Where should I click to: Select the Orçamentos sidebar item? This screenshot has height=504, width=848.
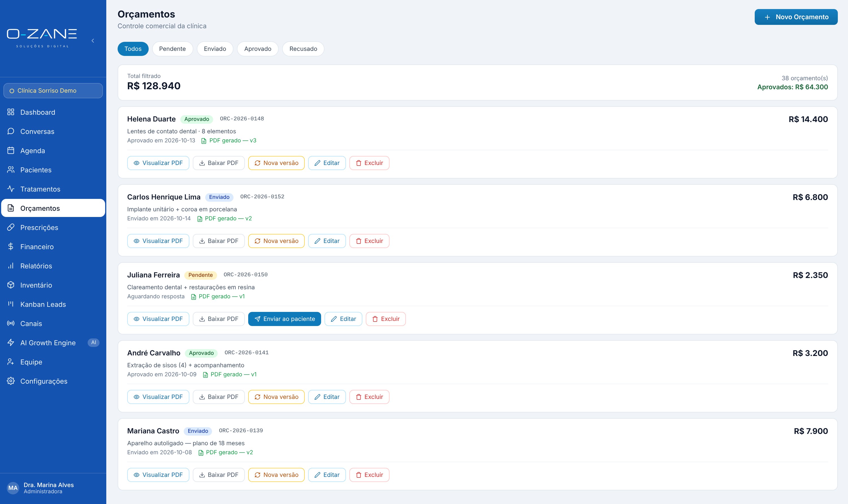click(x=53, y=208)
